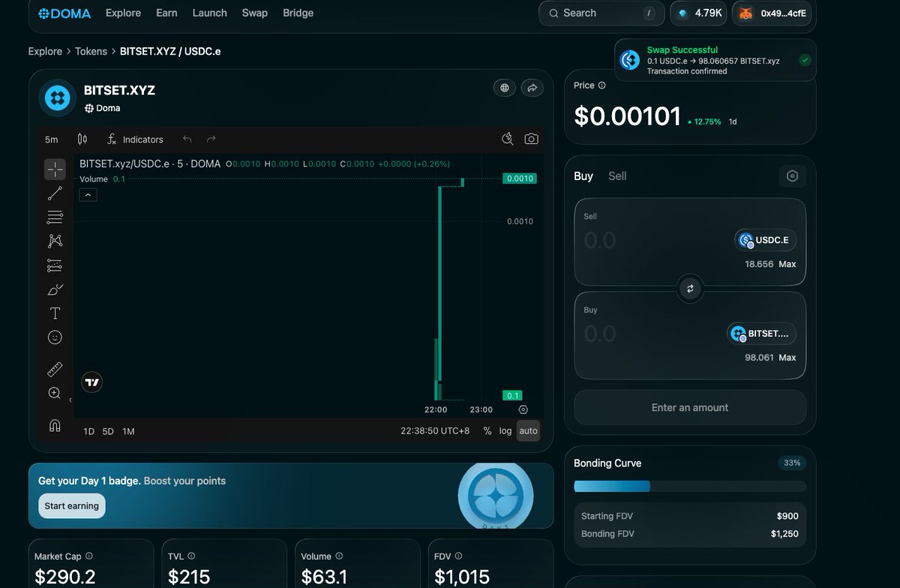Click the MetaMask wallet address button
This screenshot has height=588, width=900.
coord(774,13)
